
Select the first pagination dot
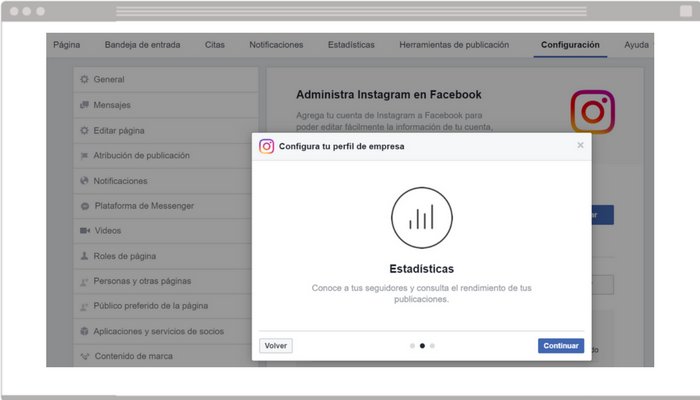point(412,346)
